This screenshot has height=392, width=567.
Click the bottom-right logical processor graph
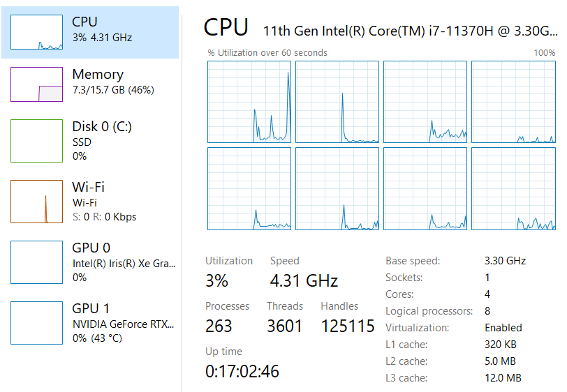pos(513,188)
